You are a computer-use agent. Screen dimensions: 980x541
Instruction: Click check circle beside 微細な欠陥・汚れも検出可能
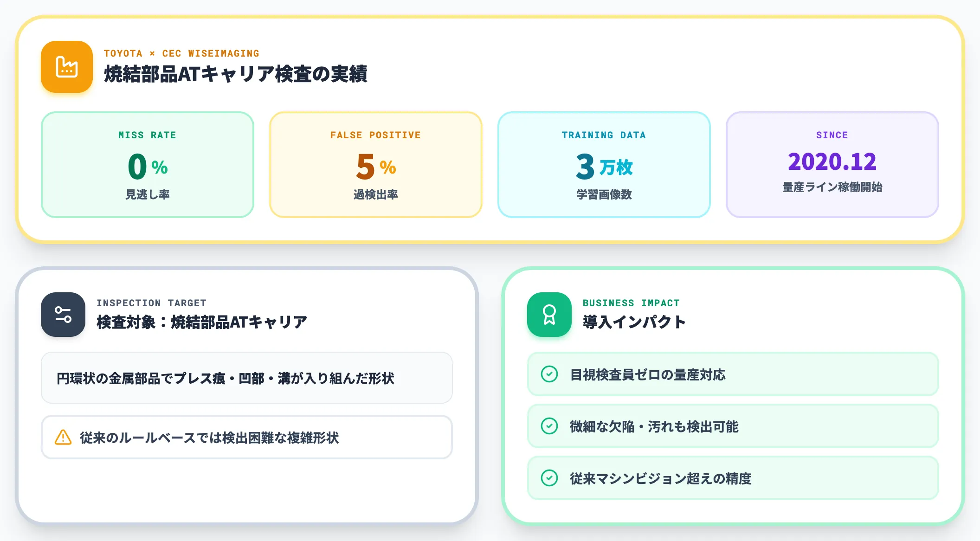pos(549,426)
